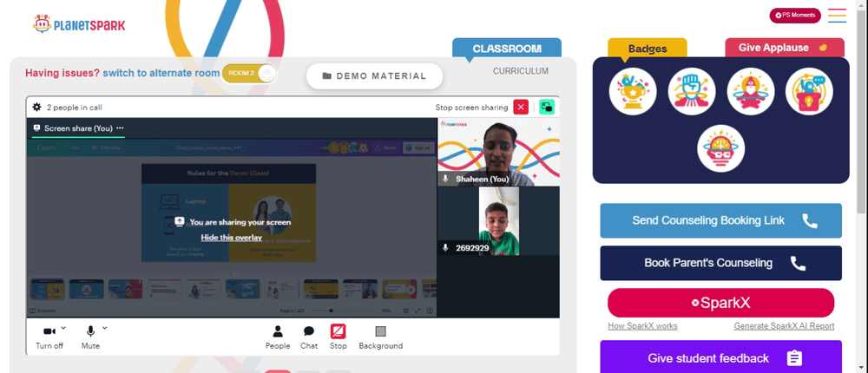The image size is (868, 373).
Task: Click switch to alternate room link
Action: [x=161, y=73]
